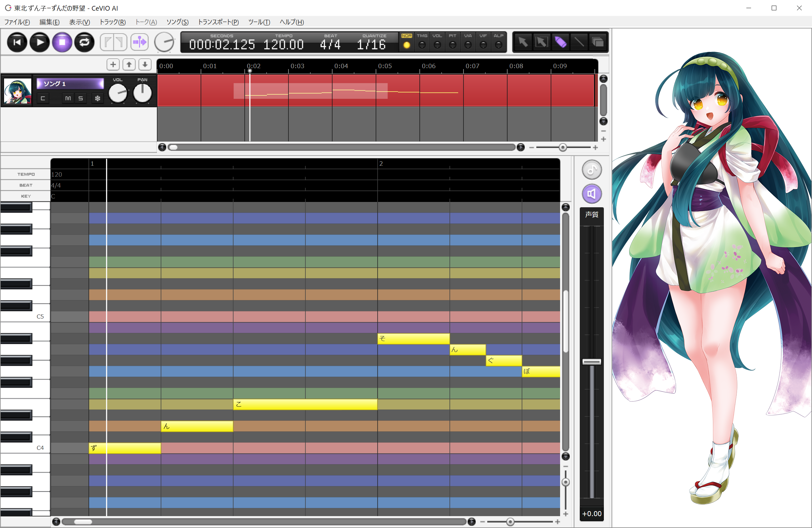Select the こ note in piano roll
Viewport: 812px width, 528px height.
305,405
